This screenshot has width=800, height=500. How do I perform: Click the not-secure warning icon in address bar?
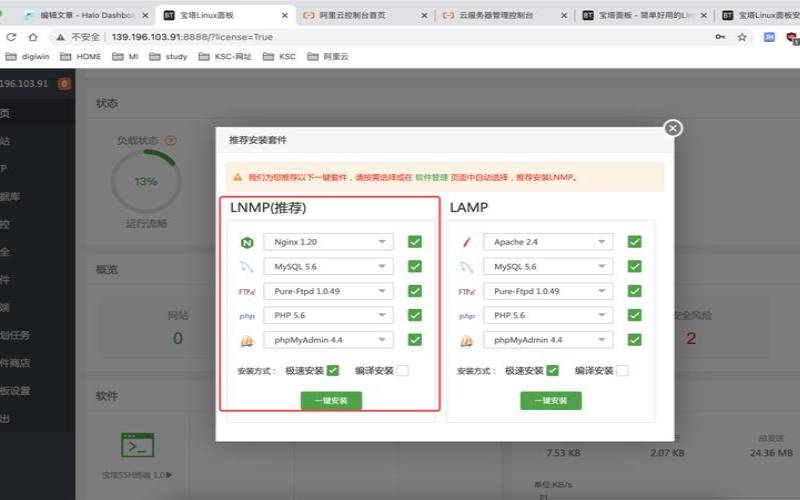click(61, 37)
